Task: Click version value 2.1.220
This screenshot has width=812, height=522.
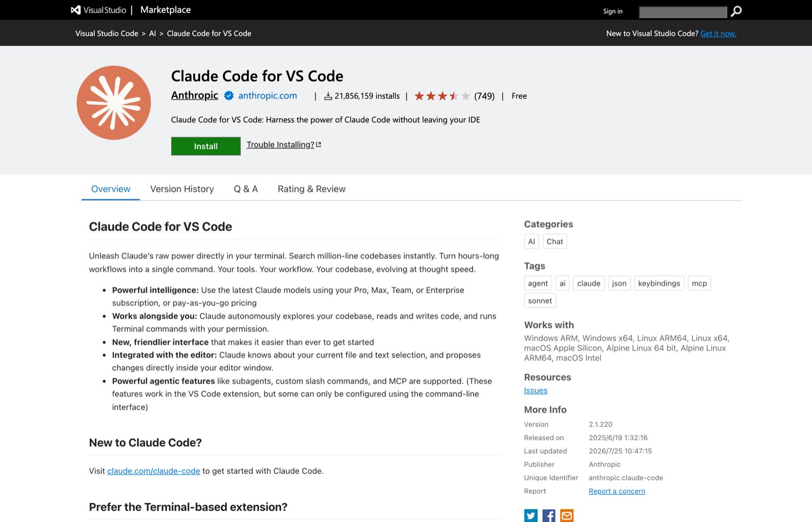Action: click(601, 425)
